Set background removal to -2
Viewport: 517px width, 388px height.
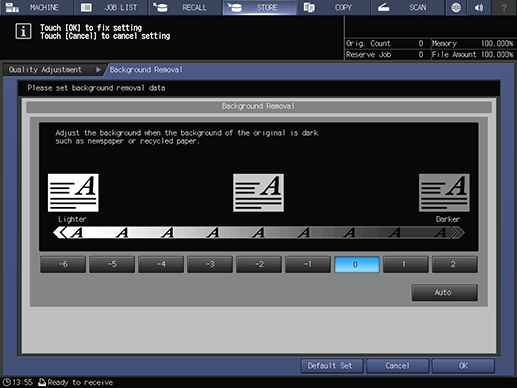[x=259, y=264]
